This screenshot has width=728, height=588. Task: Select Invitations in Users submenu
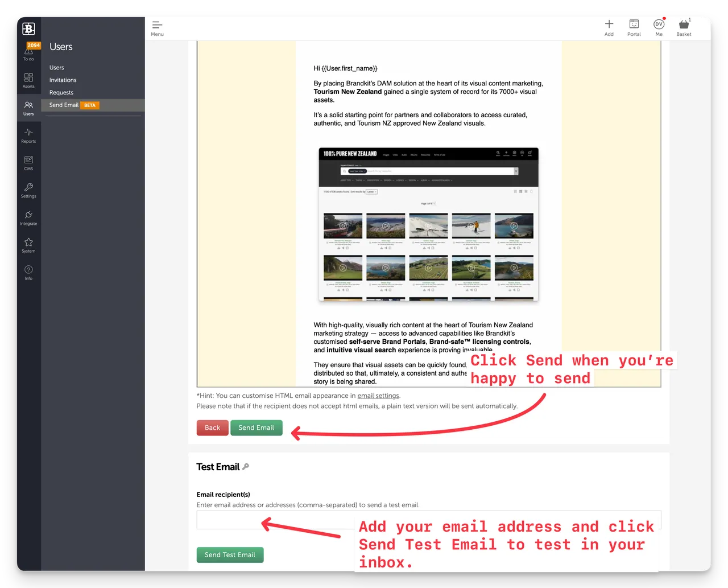tap(63, 80)
